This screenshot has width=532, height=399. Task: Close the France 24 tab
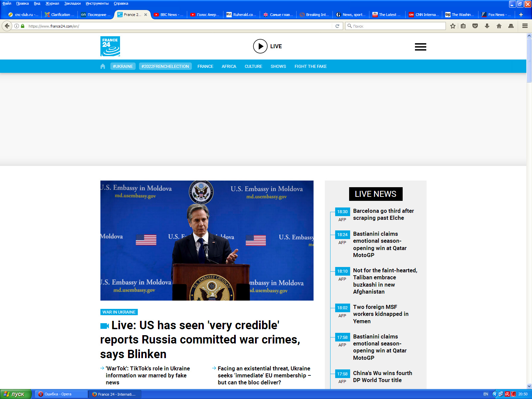pyautogui.click(x=146, y=15)
